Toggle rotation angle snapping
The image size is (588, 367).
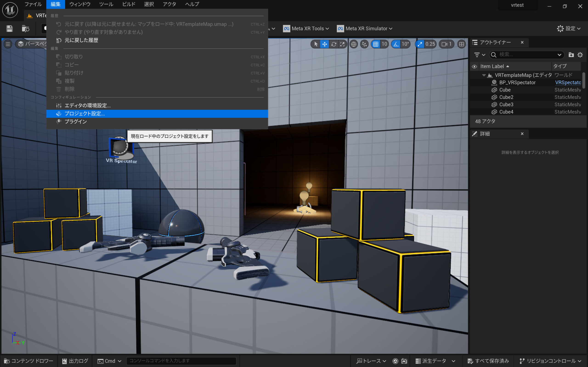click(x=396, y=44)
